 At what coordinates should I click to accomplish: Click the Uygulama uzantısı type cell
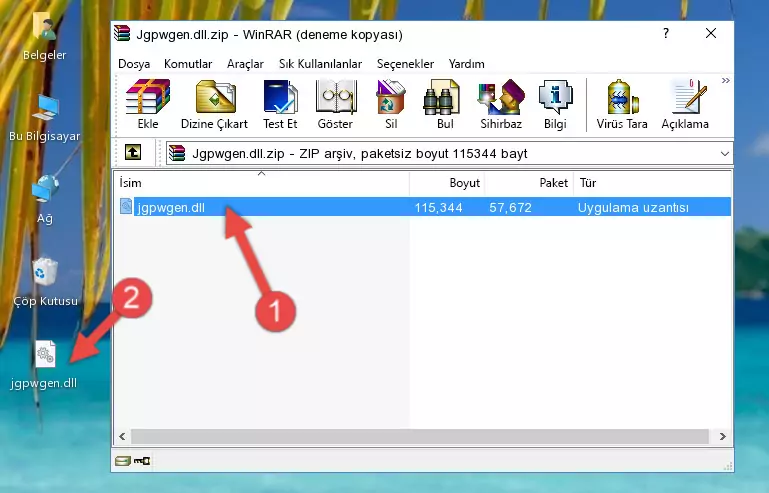point(633,208)
